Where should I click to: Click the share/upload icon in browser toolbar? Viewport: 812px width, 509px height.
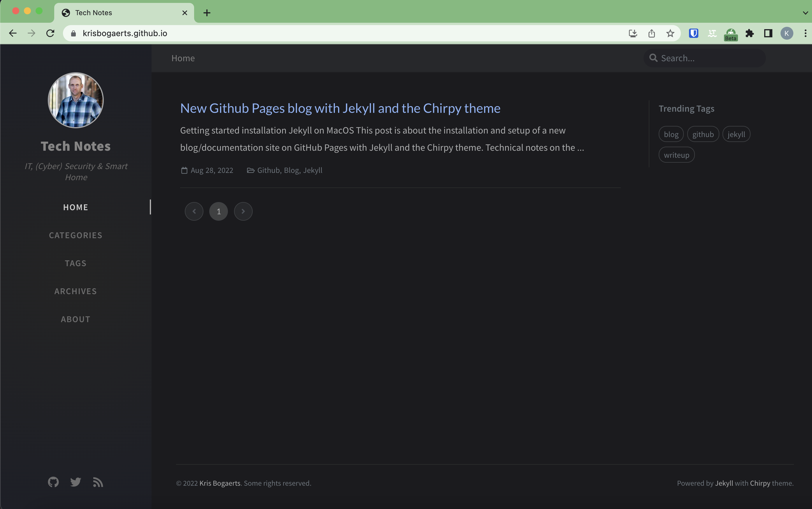(x=651, y=33)
